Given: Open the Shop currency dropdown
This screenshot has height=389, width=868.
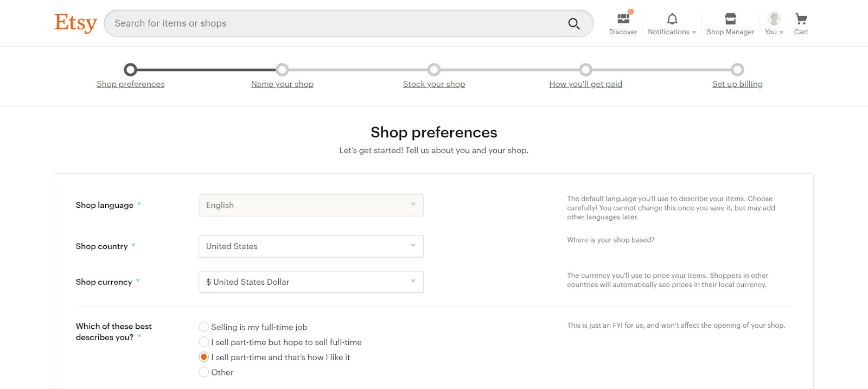Looking at the screenshot, I should [x=311, y=282].
